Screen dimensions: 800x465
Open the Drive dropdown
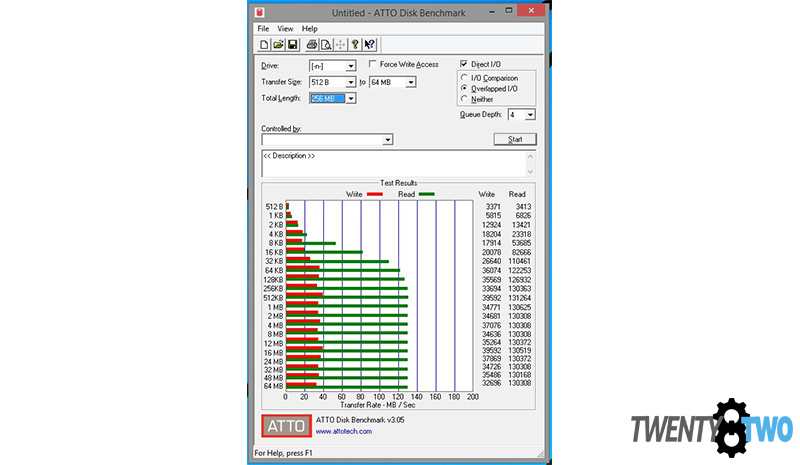[x=351, y=66]
